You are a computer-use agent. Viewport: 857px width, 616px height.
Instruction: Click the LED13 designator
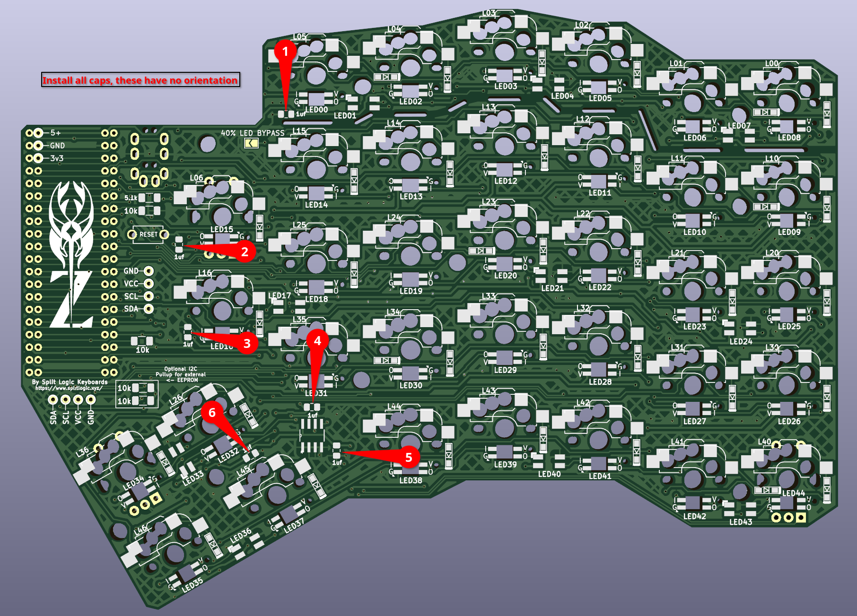pos(411,196)
